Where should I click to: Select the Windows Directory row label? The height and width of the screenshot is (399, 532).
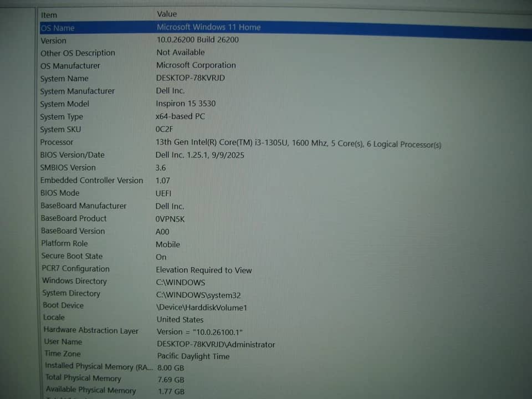(x=74, y=282)
